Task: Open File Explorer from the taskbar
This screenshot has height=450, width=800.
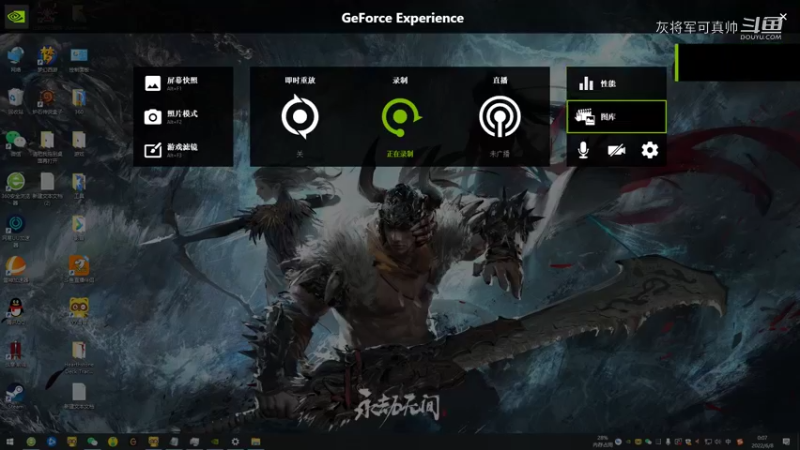Action: 256,441
